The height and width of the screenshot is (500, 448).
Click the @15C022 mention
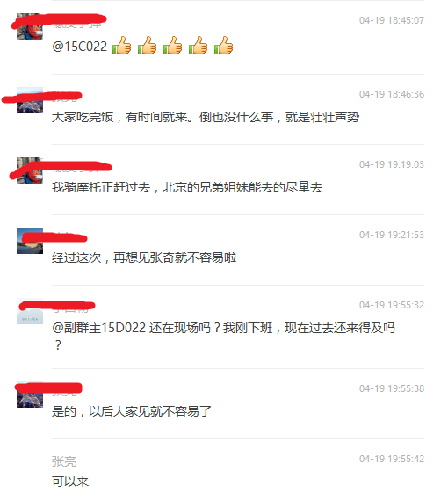point(79,47)
